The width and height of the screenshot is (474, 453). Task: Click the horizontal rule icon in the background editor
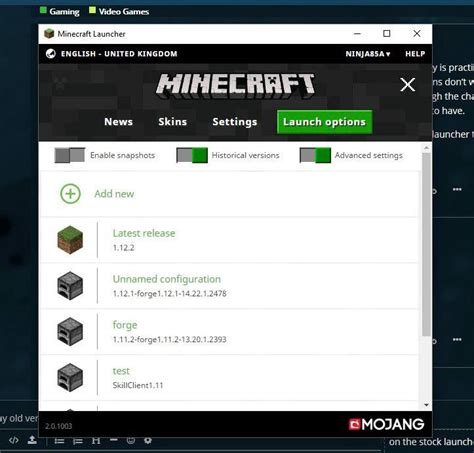coord(114,440)
